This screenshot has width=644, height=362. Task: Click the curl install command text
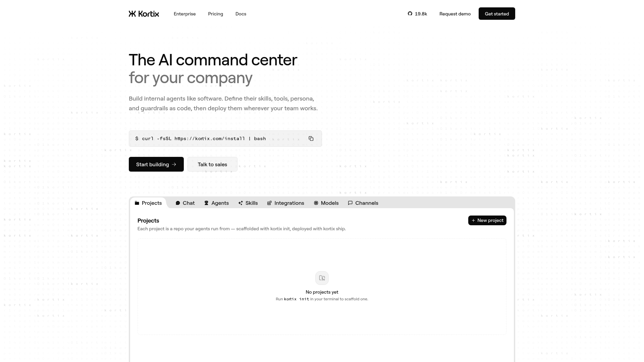(x=201, y=138)
